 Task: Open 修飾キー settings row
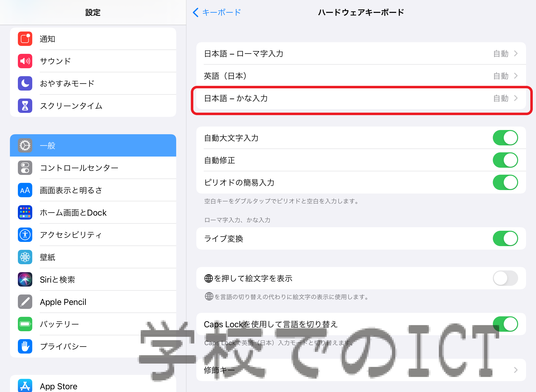361,370
